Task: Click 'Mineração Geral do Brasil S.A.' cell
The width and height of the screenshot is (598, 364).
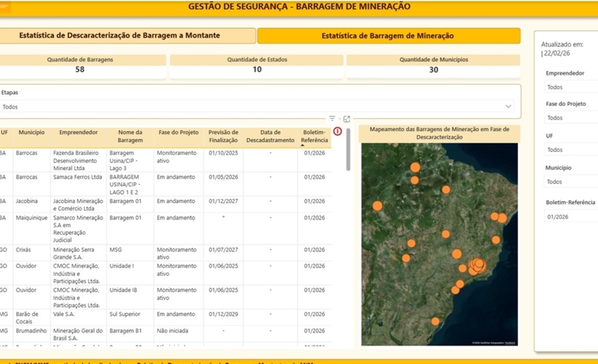Action: (x=78, y=335)
